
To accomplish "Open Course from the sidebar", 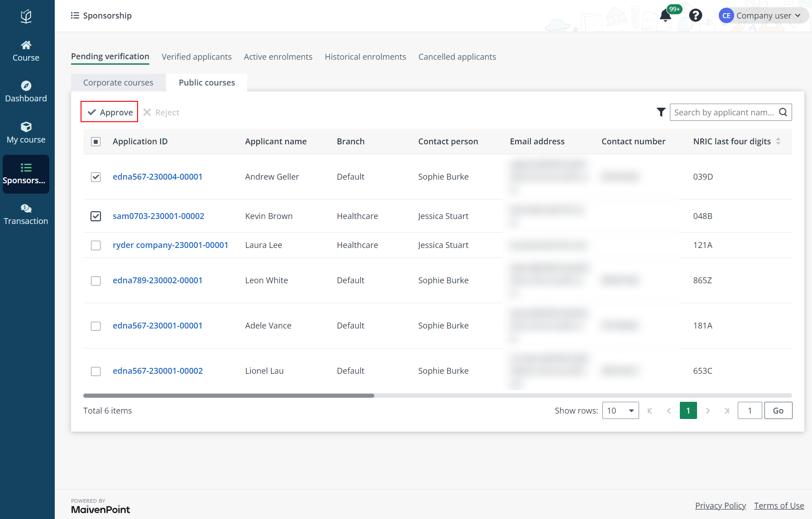I will tap(26, 51).
